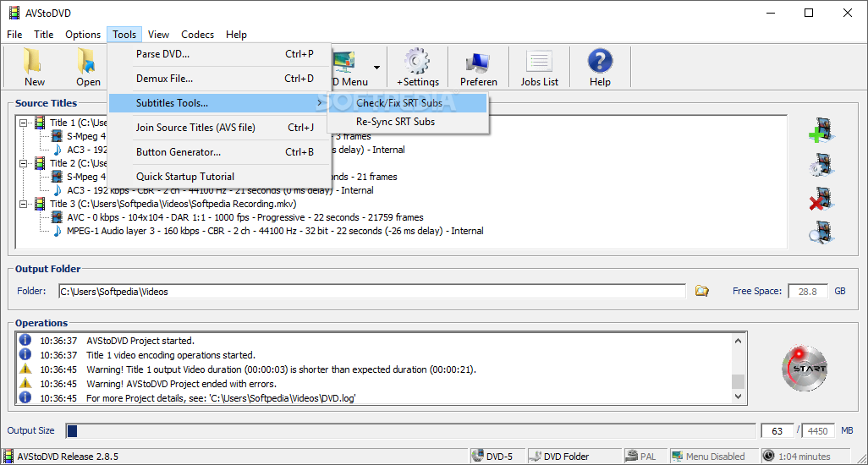Click the add title green plus icon
868x465 pixels.
coord(821,130)
